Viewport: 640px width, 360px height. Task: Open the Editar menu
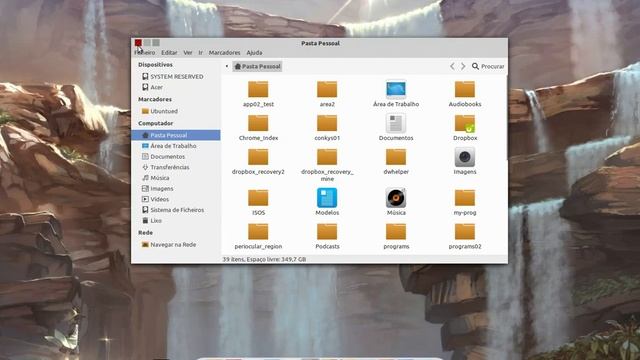(x=169, y=53)
